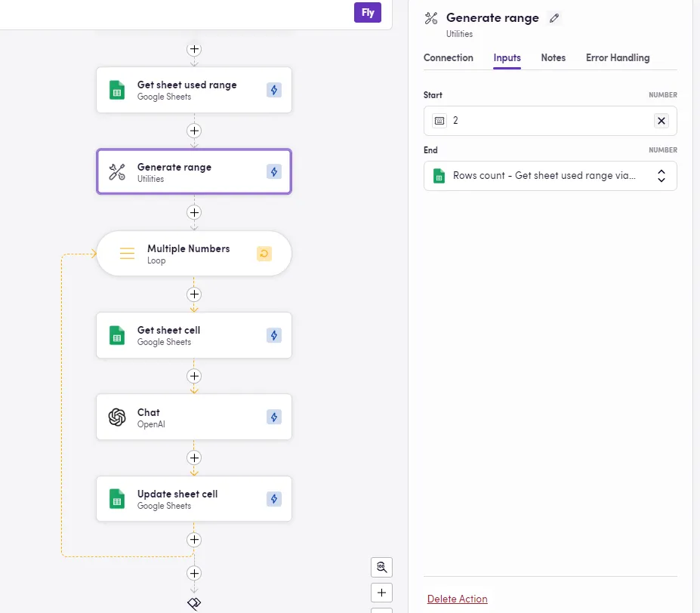Viewport: 700px width, 613px height.
Task: Click the keyboard icon in the Start field
Action: (x=439, y=121)
